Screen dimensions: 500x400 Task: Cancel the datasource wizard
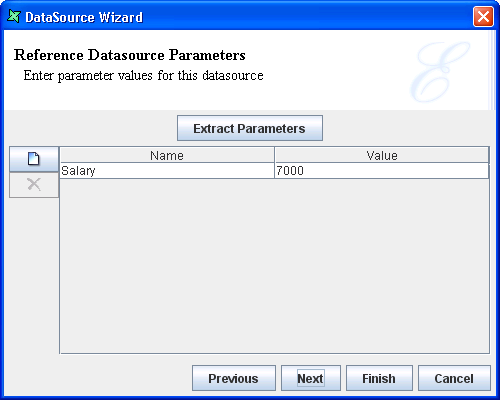pos(454,378)
